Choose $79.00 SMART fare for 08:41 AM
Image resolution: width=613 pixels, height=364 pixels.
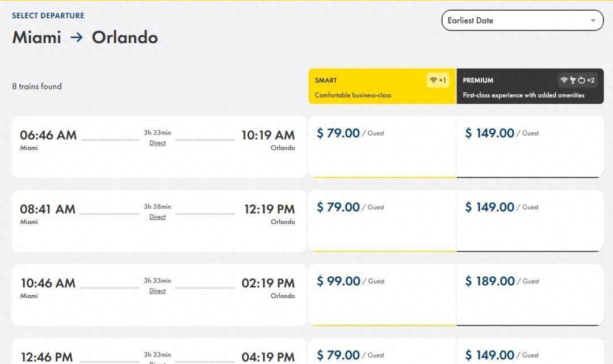[x=383, y=221]
